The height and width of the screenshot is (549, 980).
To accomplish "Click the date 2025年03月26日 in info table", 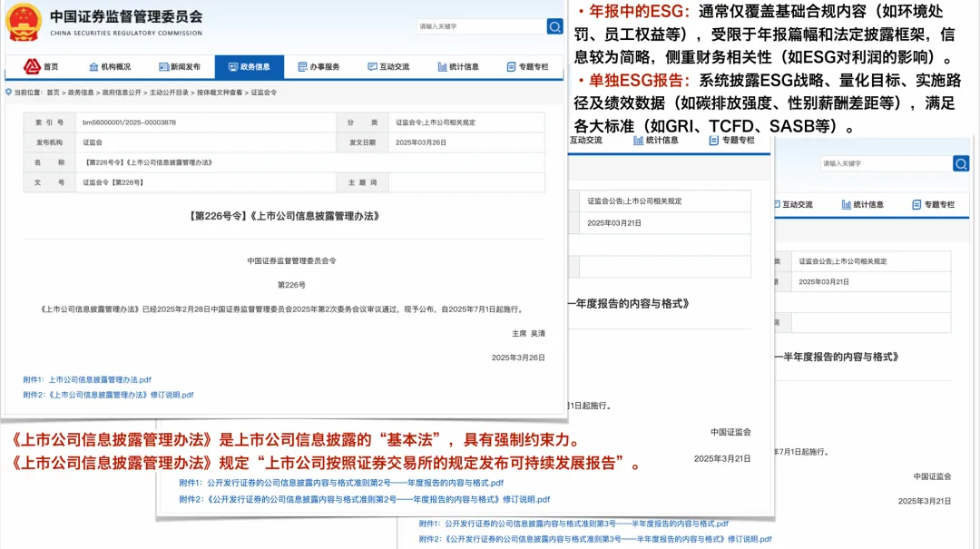I will tap(421, 142).
